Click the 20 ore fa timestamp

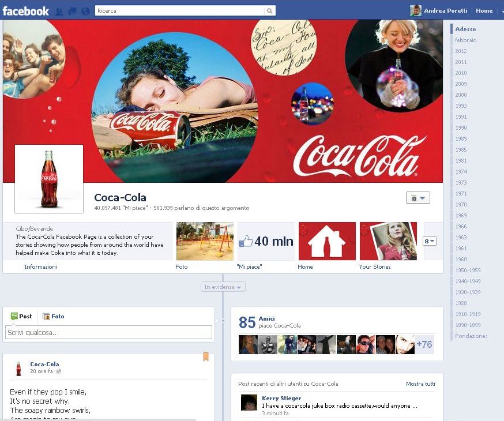click(42, 371)
